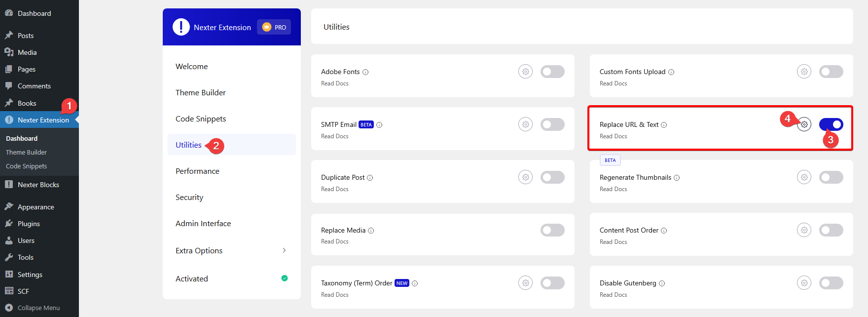Open Adobe Fonts settings gear
The image size is (868, 317).
(525, 72)
